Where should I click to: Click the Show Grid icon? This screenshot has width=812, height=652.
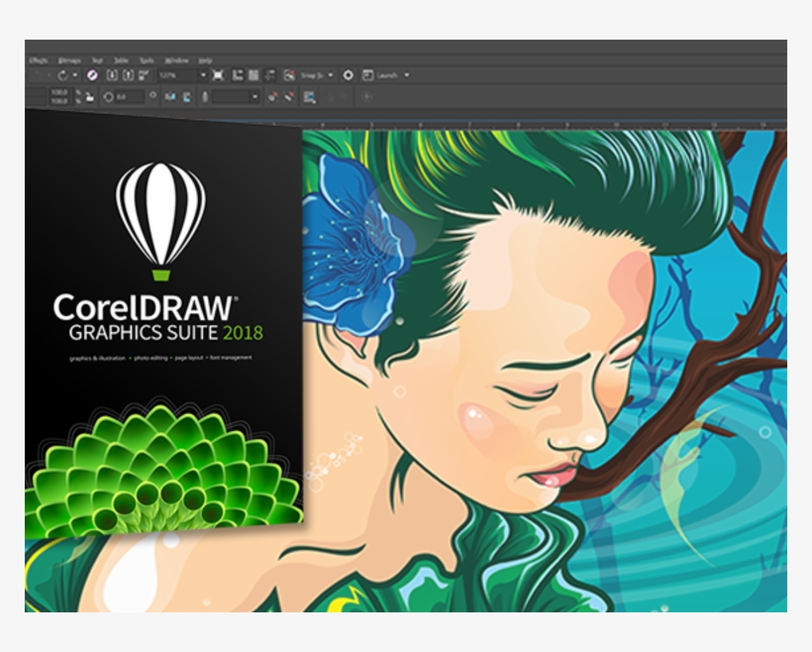tap(254, 72)
